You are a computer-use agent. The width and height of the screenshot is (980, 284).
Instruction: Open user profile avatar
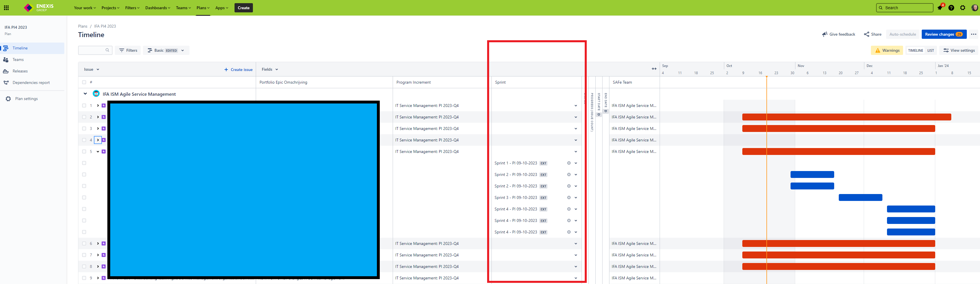pyautogui.click(x=975, y=8)
